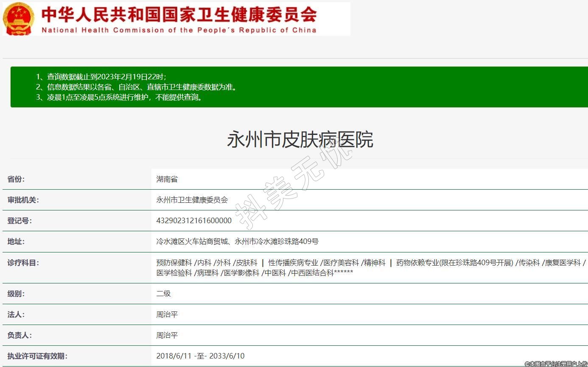Screen dimensions: 588x367
Task: Select the notice line about 查询数据截止 date
Action: pyautogui.click(x=101, y=77)
